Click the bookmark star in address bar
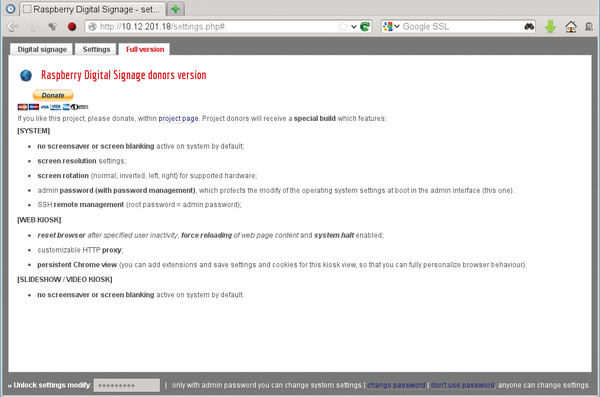Image resolution: width=600 pixels, height=397 pixels. [343, 26]
